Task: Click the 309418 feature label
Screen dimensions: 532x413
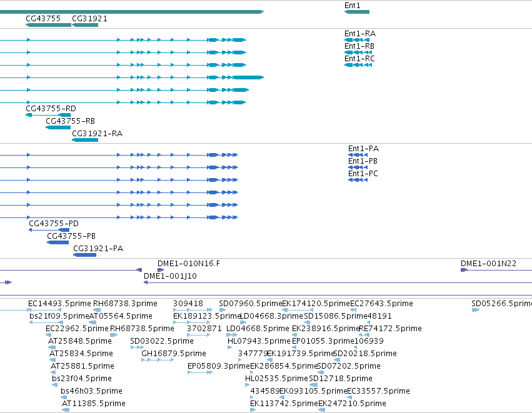Action: point(188,304)
